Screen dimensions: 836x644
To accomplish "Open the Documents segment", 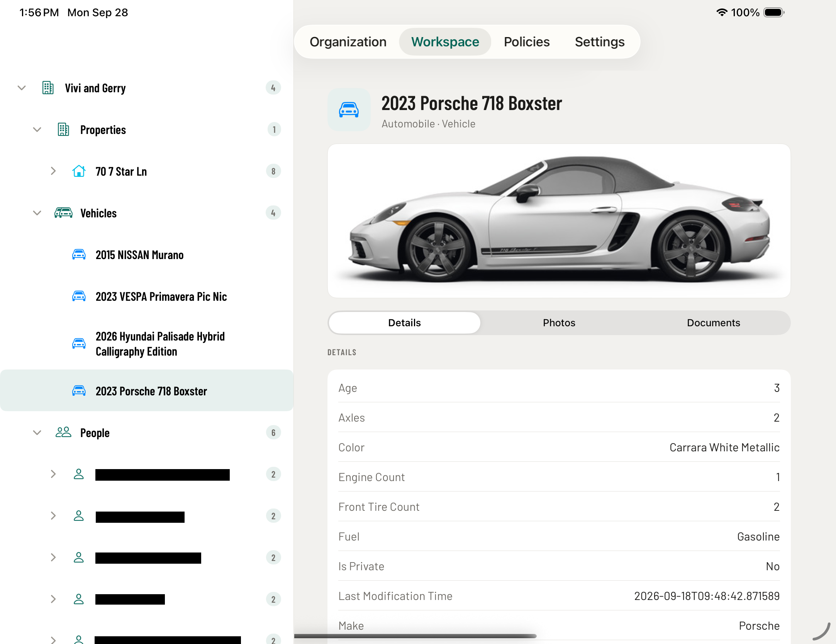I will click(x=713, y=323).
